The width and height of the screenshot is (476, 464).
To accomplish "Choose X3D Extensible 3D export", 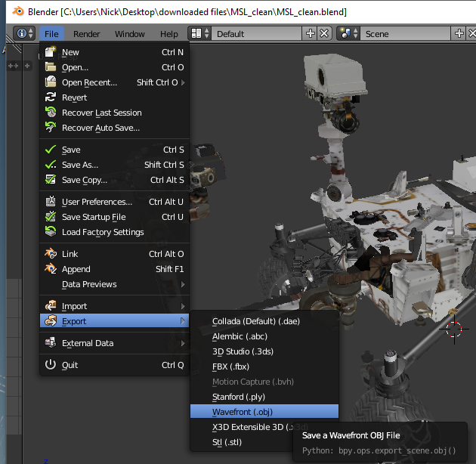I will coord(264,427).
